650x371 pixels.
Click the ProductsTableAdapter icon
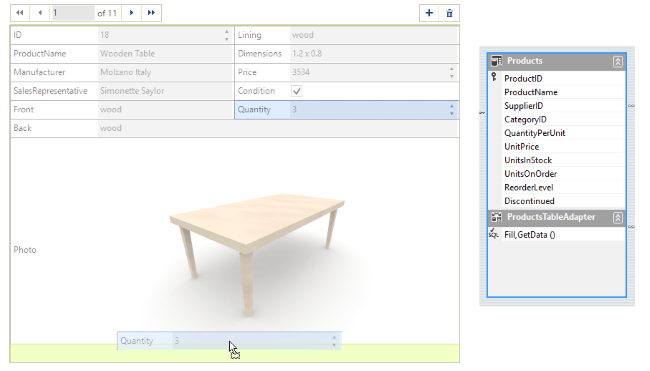tap(496, 217)
